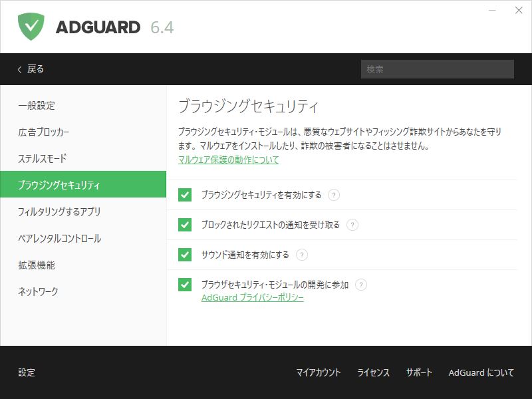Click the サポート footer link
This screenshot has width=532, height=399.
coord(419,372)
